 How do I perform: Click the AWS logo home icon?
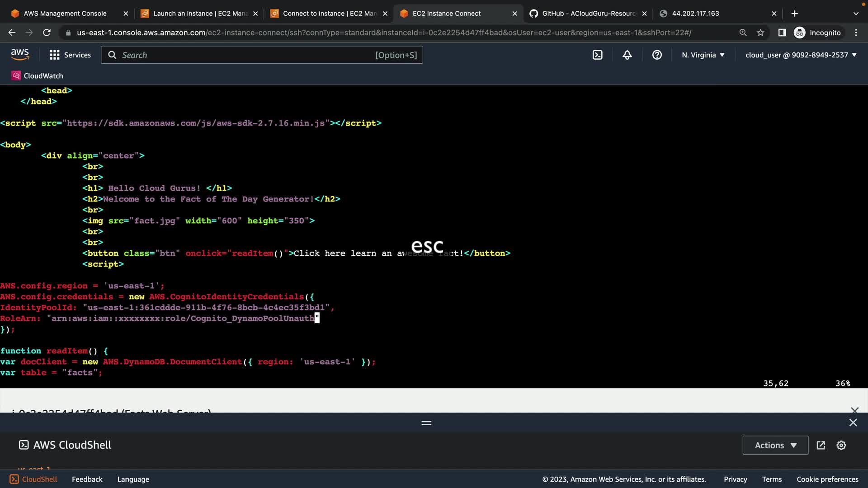(20, 54)
